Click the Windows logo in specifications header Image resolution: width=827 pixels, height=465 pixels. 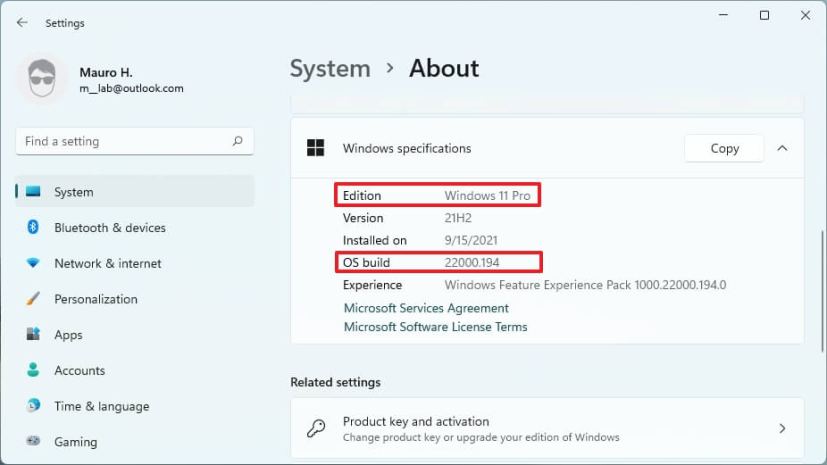pyautogui.click(x=315, y=148)
